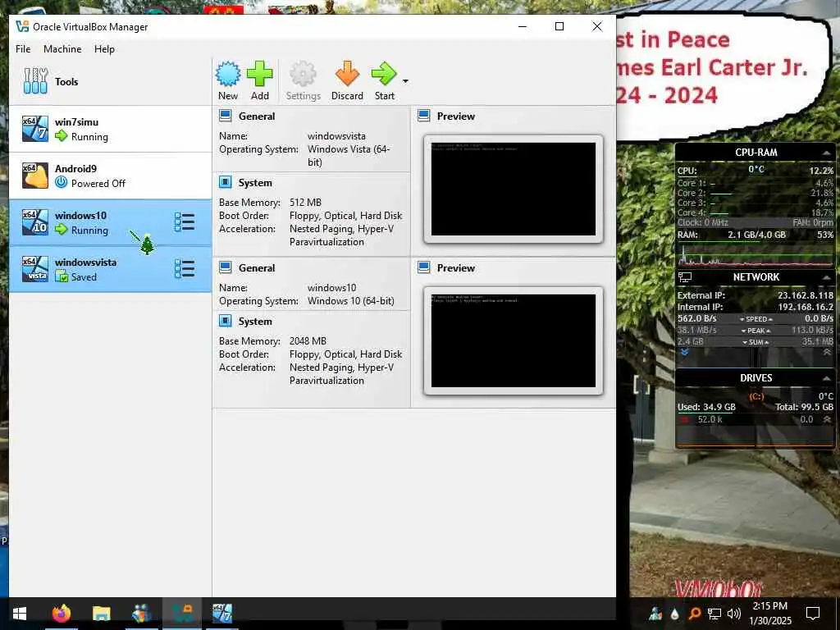
Task: Open File Explorer from the taskbar
Action: click(x=101, y=614)
